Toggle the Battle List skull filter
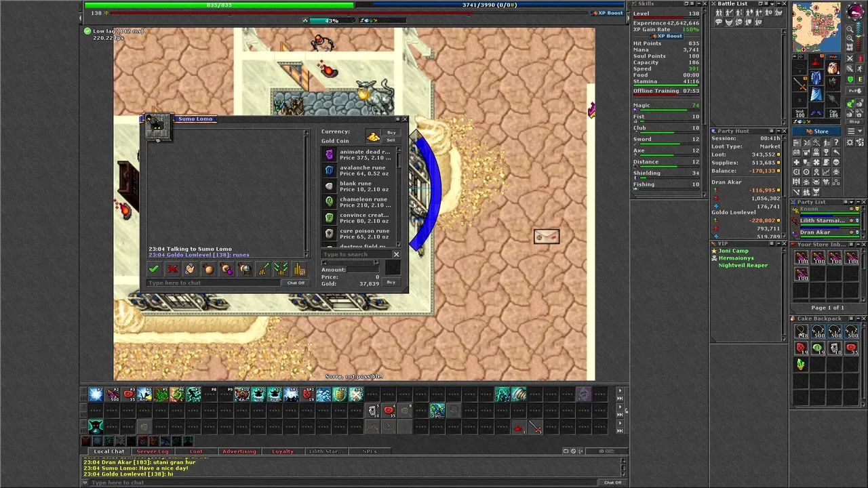Image resolution: width=868 pixels, height=488 pixels. point(740,22)
